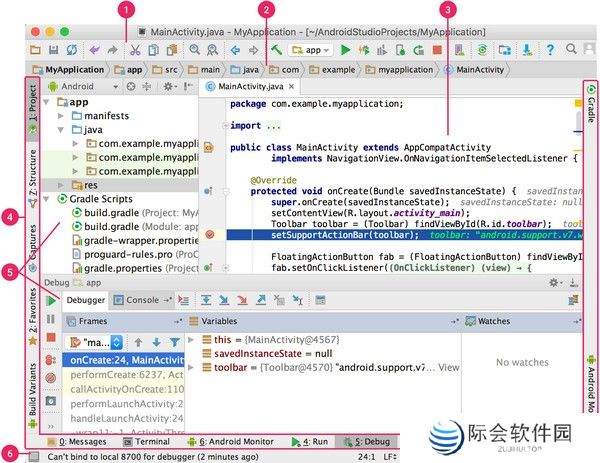
Task: Click the Undo arrow icon
Action: (95, 50)
